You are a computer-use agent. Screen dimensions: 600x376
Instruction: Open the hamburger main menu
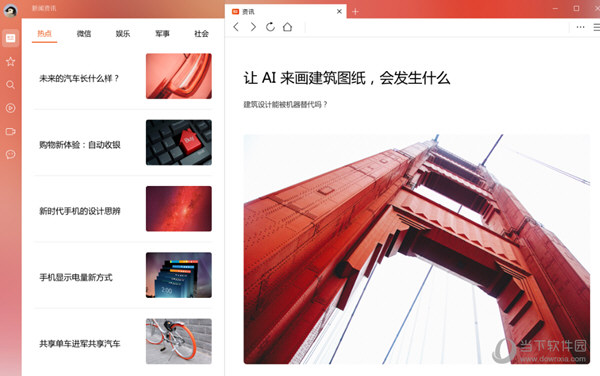click(x=597, y=27)
